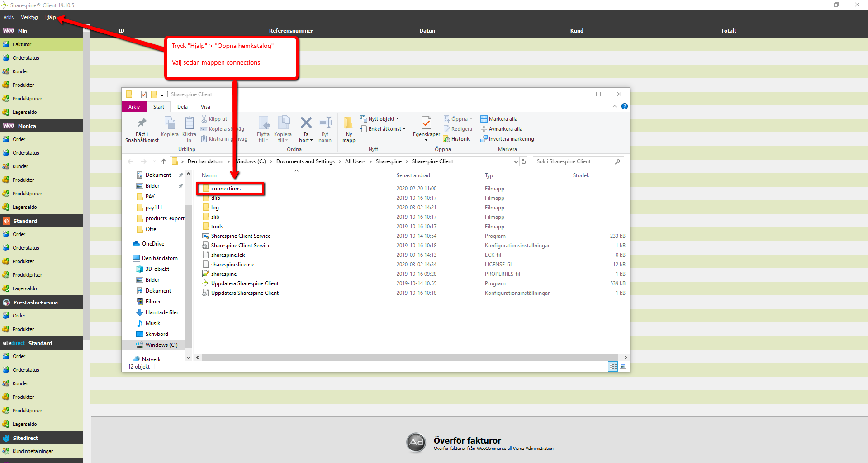Click the Ny mapp folder icon
This screenshot has height=463, width=868.
[348, 123]
